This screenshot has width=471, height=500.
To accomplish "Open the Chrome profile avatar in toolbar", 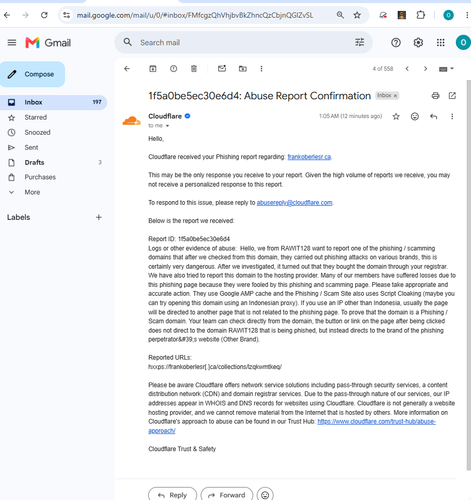I will tap(448, 15).
